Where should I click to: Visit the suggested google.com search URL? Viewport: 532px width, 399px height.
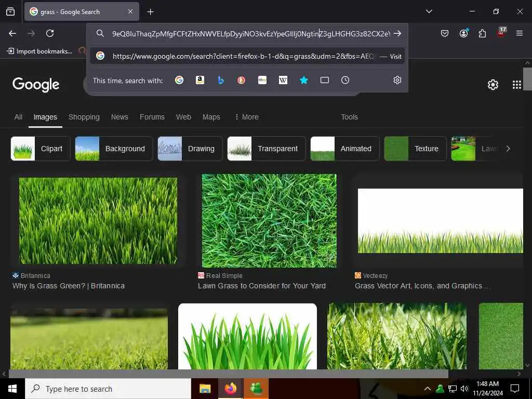click(x=247, y=56)
